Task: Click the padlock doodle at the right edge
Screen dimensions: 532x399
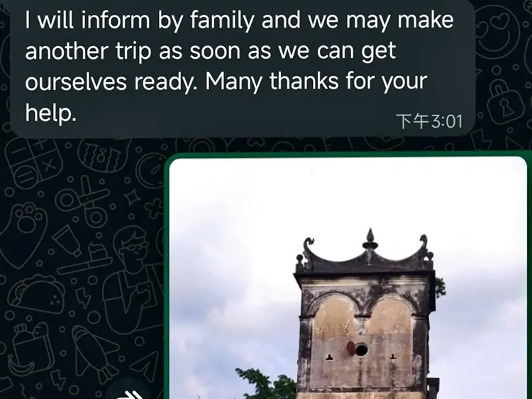Action: 506,103
